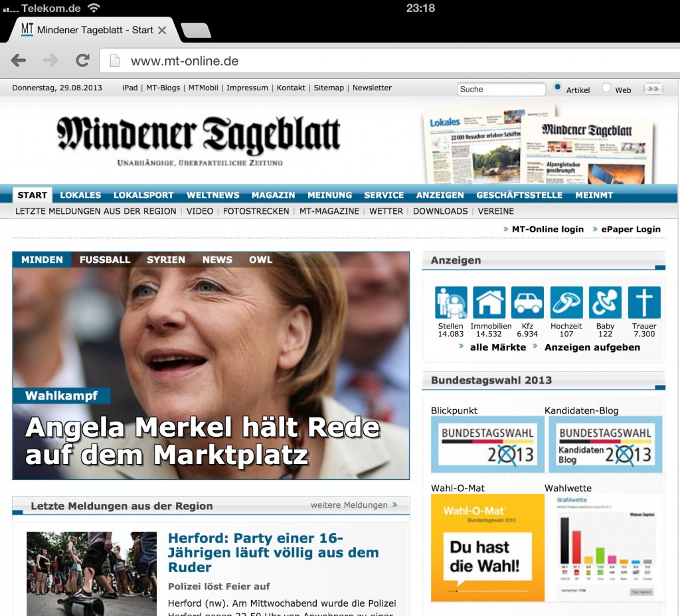Open the Hochzeit rings icon
Screen dimensions: 680x616
tap(566, 303)
